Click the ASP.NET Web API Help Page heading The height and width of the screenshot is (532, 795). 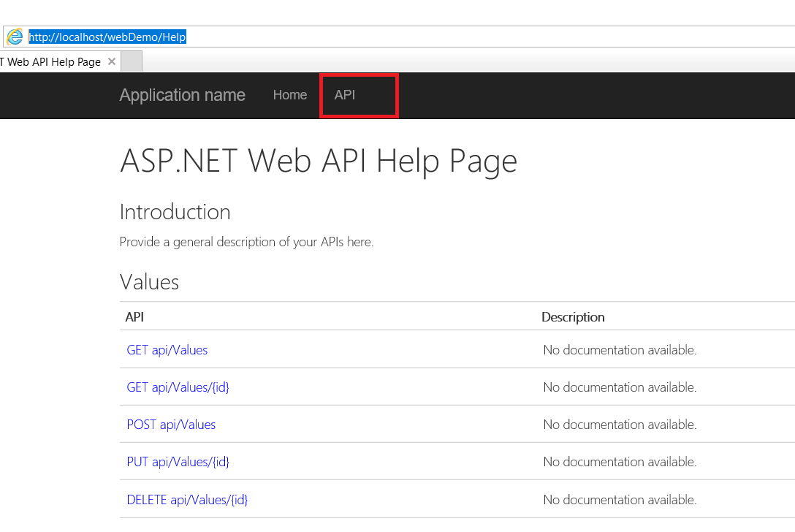pos(319,161)
